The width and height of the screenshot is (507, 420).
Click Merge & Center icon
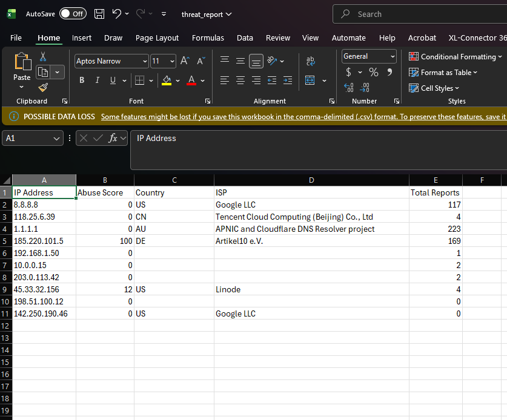click(x=310, y=80)
